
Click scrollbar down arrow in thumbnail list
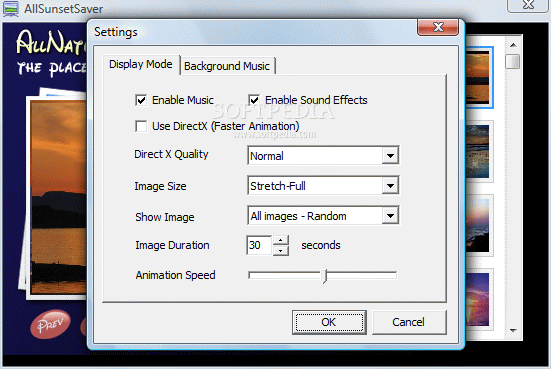(x=513, y=330)
